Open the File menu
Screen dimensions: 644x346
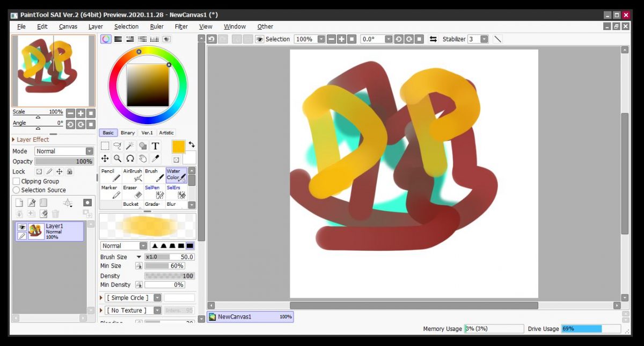(x=21, y=26)
